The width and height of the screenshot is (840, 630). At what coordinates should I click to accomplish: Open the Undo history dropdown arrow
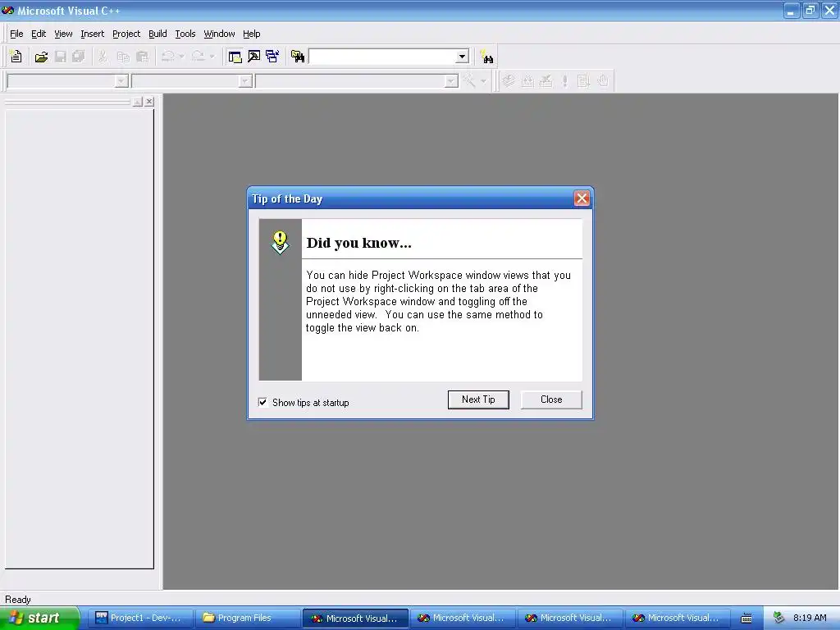181,57
